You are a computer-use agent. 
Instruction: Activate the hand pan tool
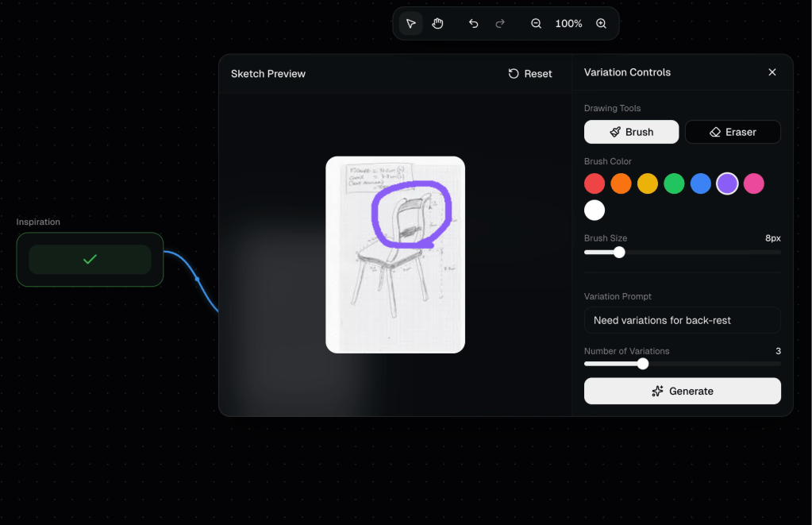coord(437,24)
